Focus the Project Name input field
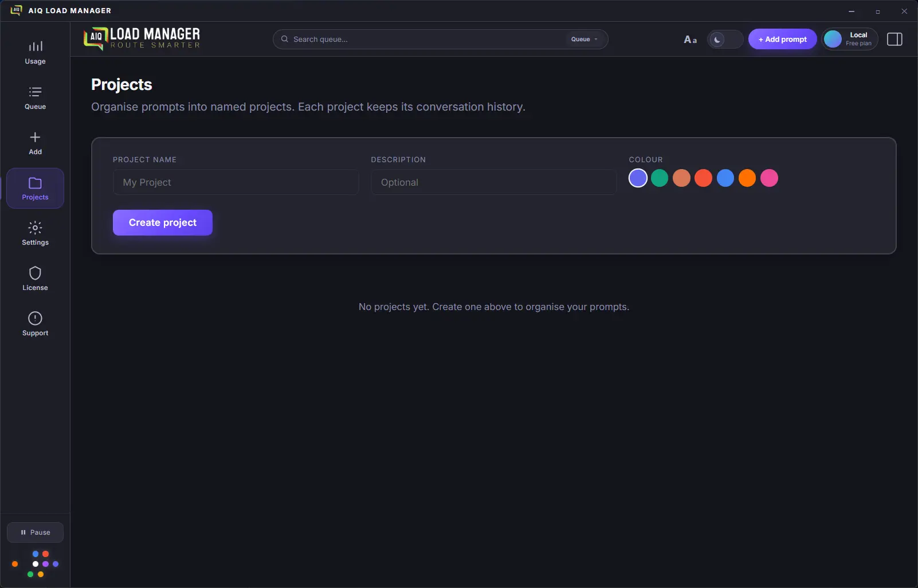The image size is (918, 588). pyautogui.click(x=236, y=182)
